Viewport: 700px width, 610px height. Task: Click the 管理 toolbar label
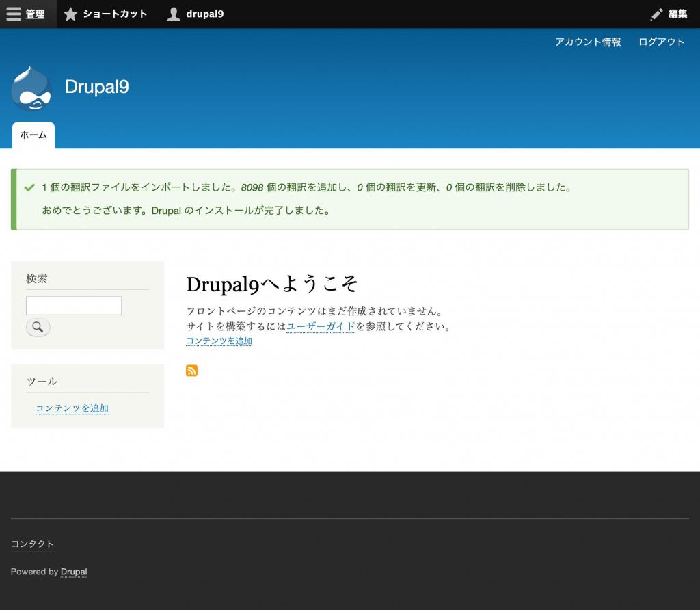35,14
